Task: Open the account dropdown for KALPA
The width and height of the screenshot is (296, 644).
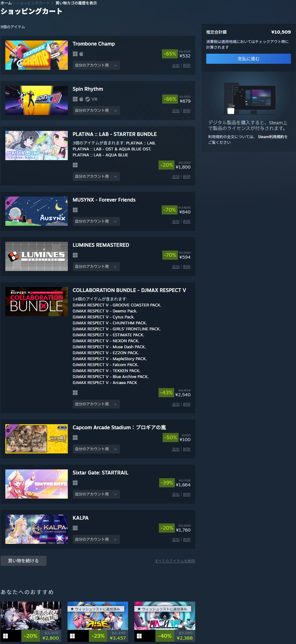Action: [96, 539]
